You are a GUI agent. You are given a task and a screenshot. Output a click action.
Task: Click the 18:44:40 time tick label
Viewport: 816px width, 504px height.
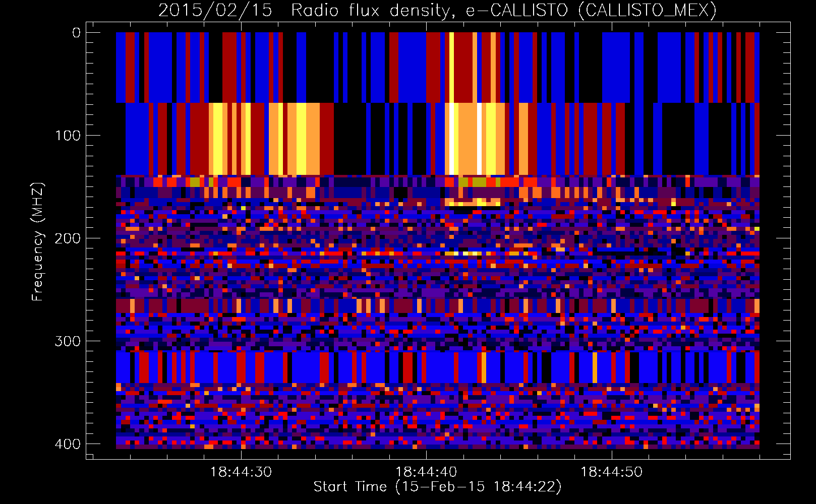(426, 472)
